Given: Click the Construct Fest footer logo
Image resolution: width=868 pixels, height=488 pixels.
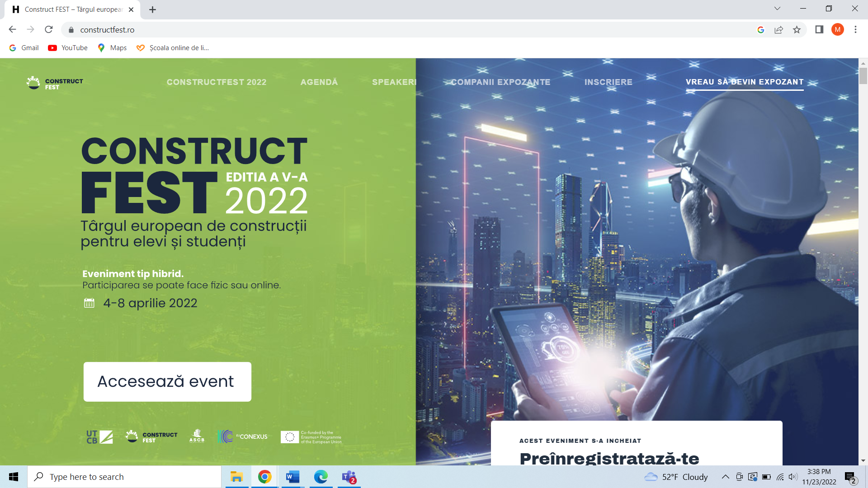Looking at the screenshot, I should click(151, 437).
